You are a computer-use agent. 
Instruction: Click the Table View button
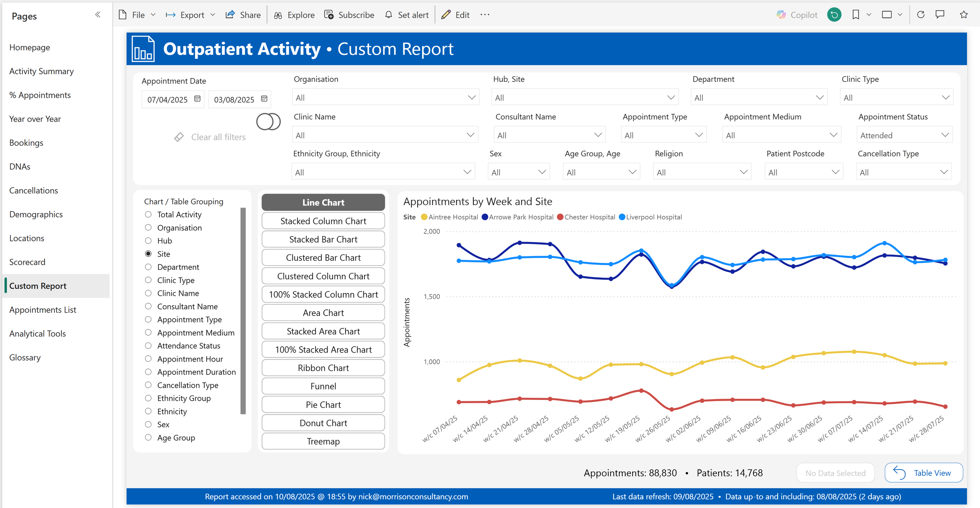[924, 473]
